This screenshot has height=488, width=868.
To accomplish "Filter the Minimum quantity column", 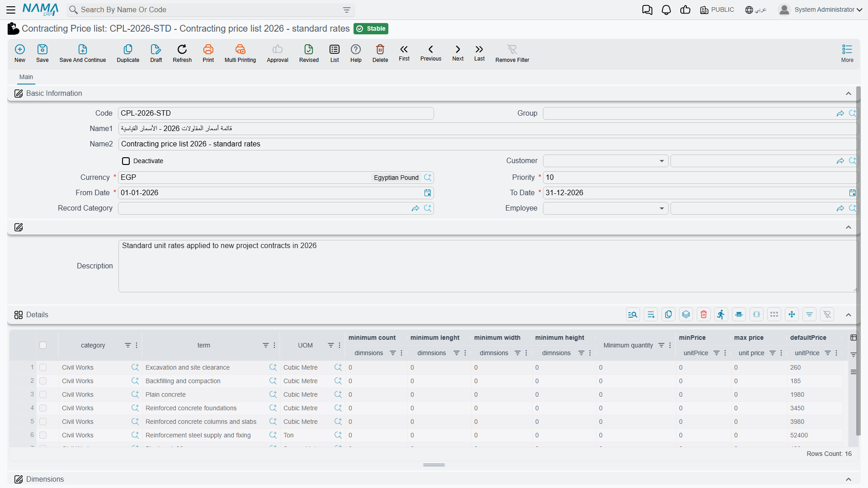I will click(x=661, y=346).
